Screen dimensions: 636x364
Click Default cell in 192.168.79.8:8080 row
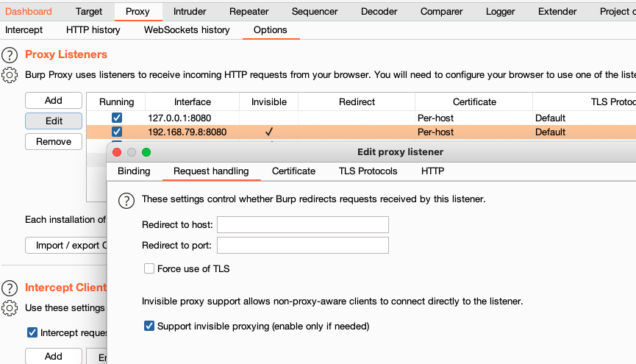click(584, 132)
